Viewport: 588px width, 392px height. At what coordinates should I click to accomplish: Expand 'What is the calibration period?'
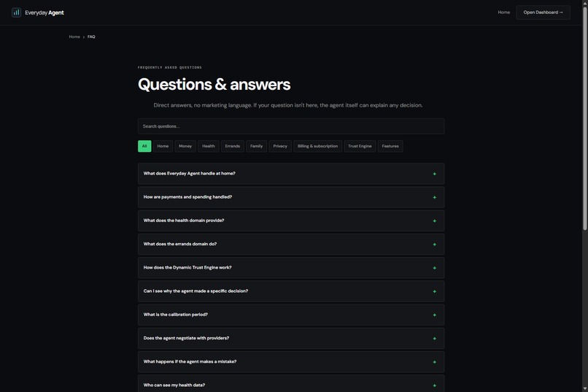pos(291,315)
